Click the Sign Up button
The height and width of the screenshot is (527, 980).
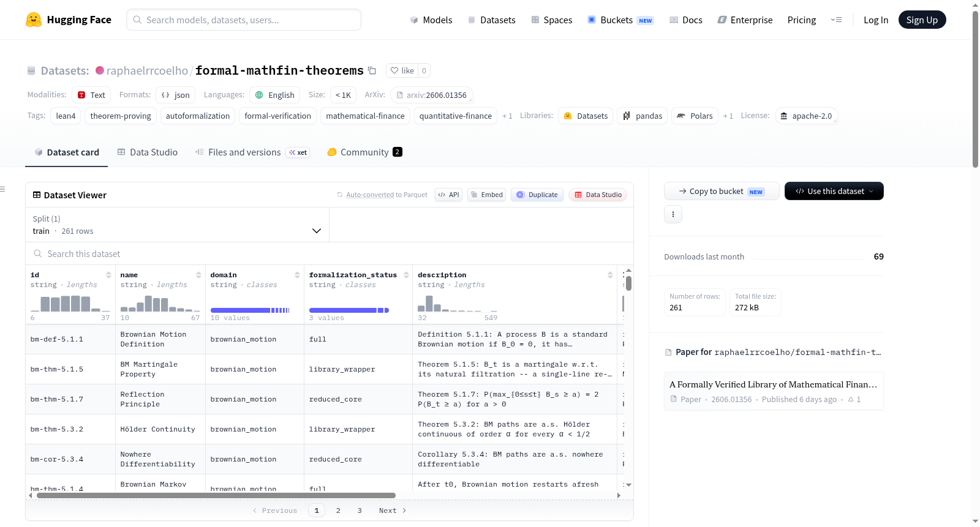(922, 20)
